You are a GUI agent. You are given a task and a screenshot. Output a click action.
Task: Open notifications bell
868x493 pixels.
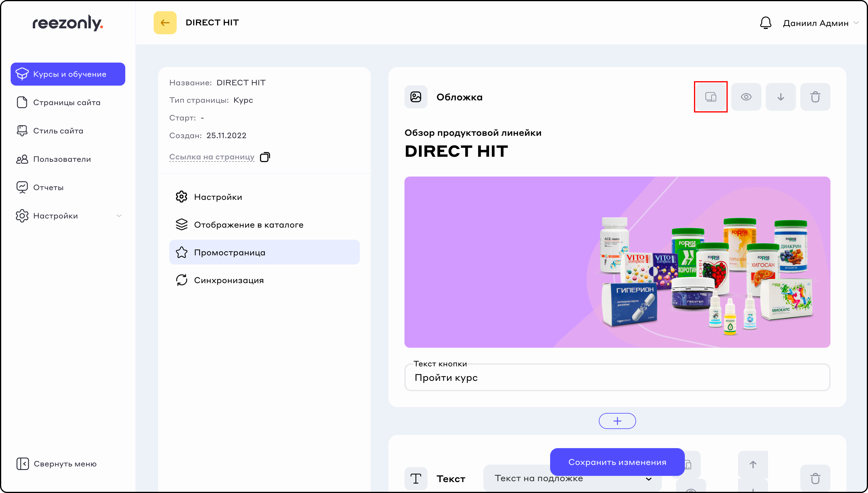tap(765, 23)
